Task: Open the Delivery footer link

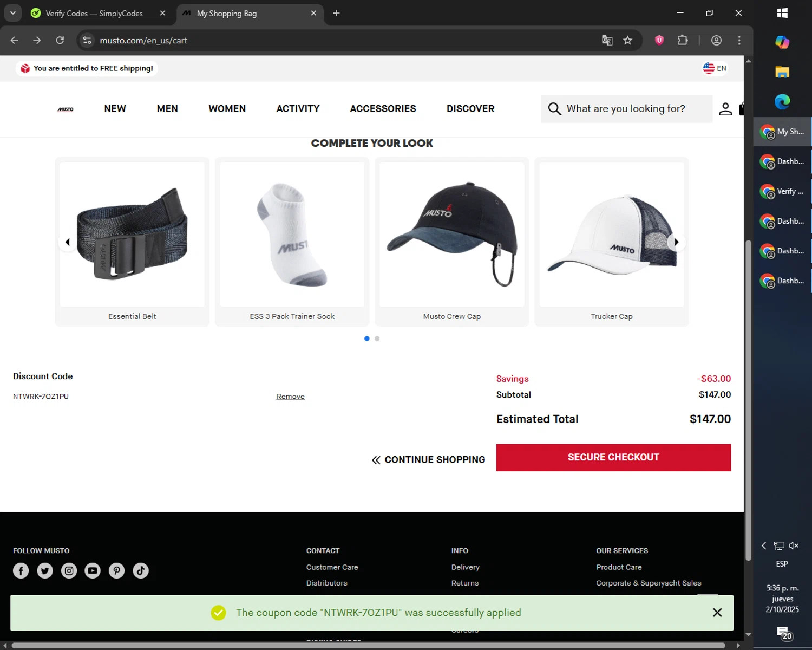Action: coord(466,567)
